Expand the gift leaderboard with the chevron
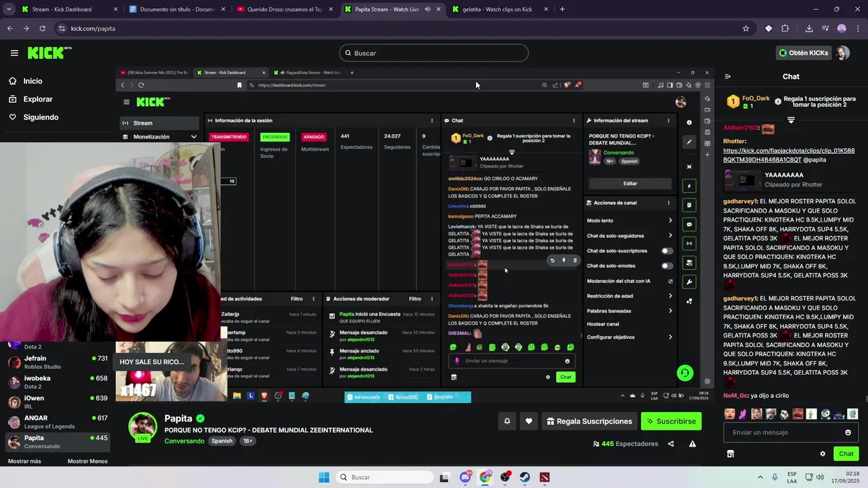The width and height of the screenshot is (868, 488). pyautogui.click(x=791, y=120)
